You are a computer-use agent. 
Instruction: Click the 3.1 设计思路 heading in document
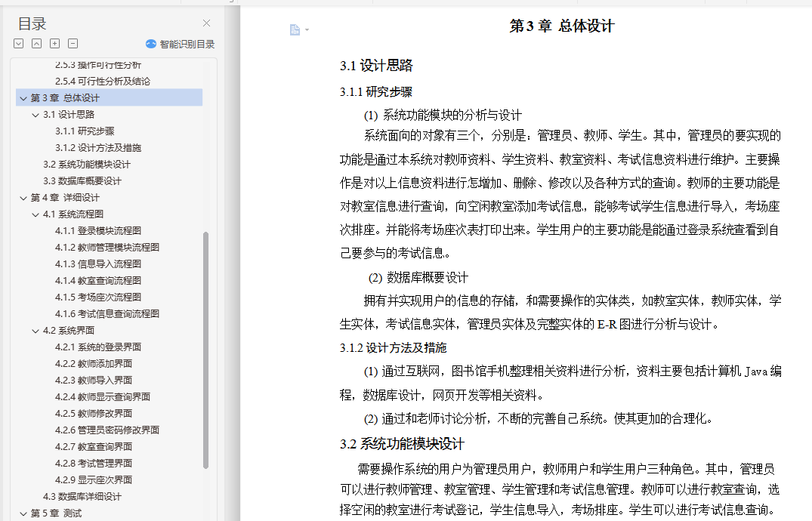[x=376, y=66]
